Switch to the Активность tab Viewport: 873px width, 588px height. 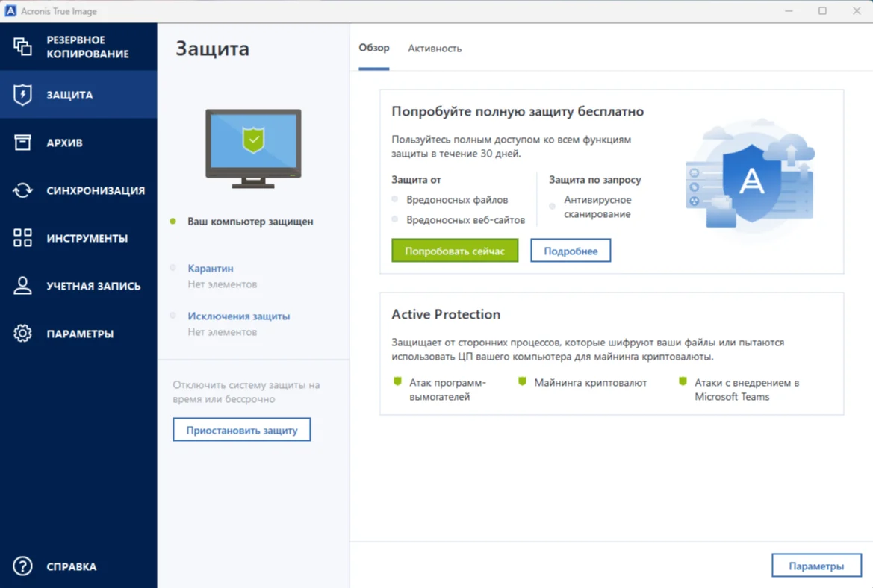[435, 49]
